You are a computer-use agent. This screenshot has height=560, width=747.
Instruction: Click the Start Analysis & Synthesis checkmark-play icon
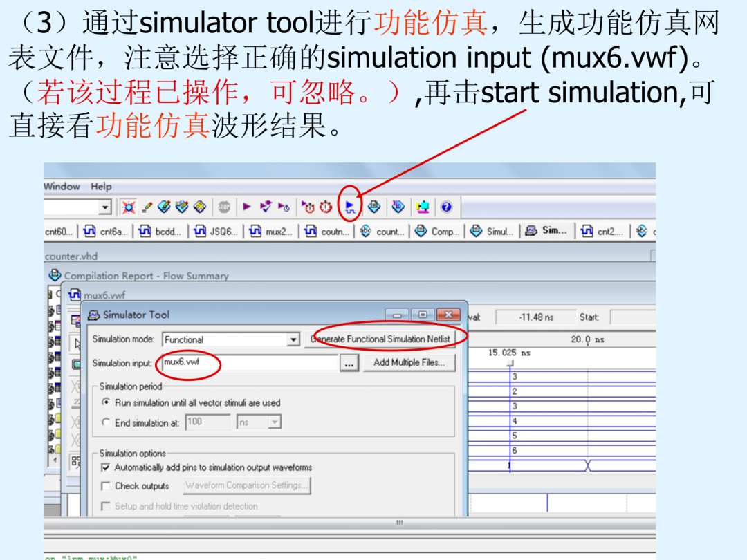(266, 207)
